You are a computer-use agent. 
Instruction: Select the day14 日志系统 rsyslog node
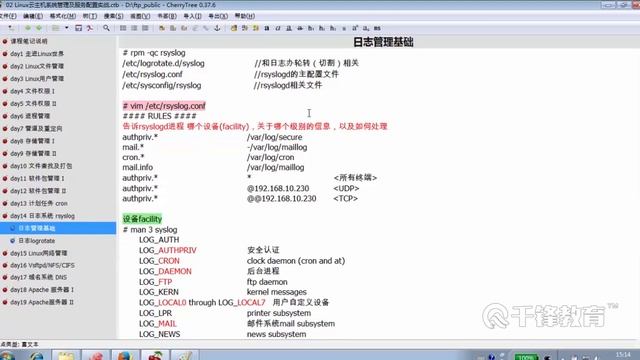click(x=42, y=216)
